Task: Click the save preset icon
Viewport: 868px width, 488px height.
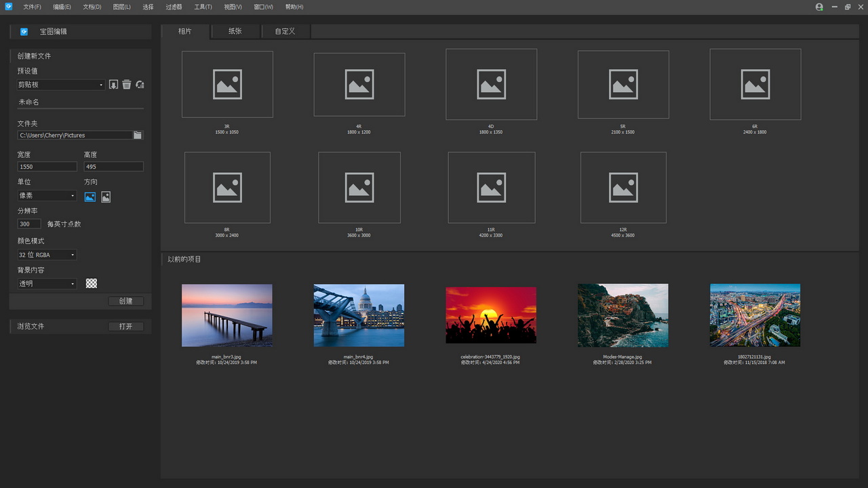Action: pos(113,85)
